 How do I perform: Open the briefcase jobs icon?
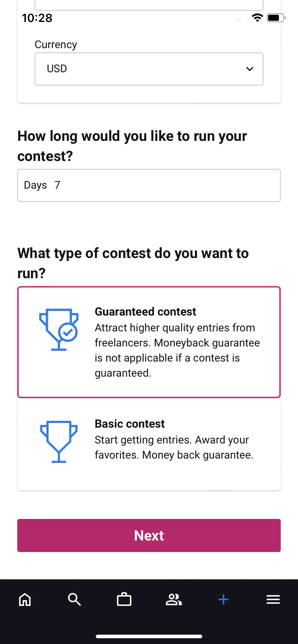point(124,599)
